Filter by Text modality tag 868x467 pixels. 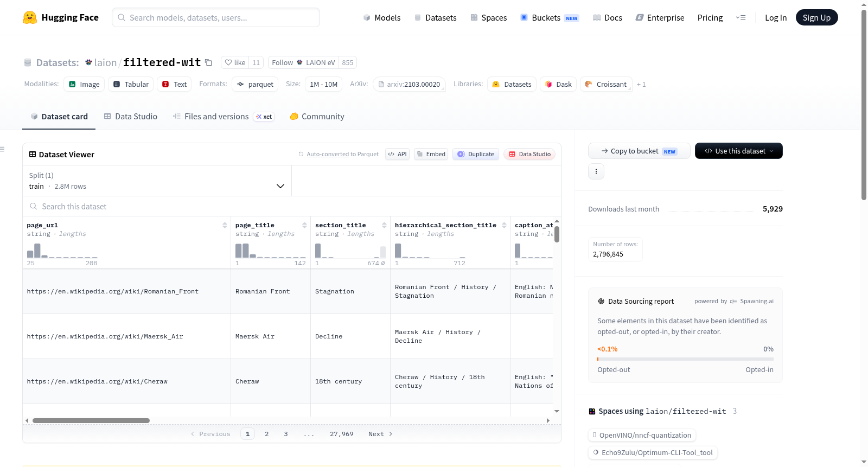click(x=174, y=84)
